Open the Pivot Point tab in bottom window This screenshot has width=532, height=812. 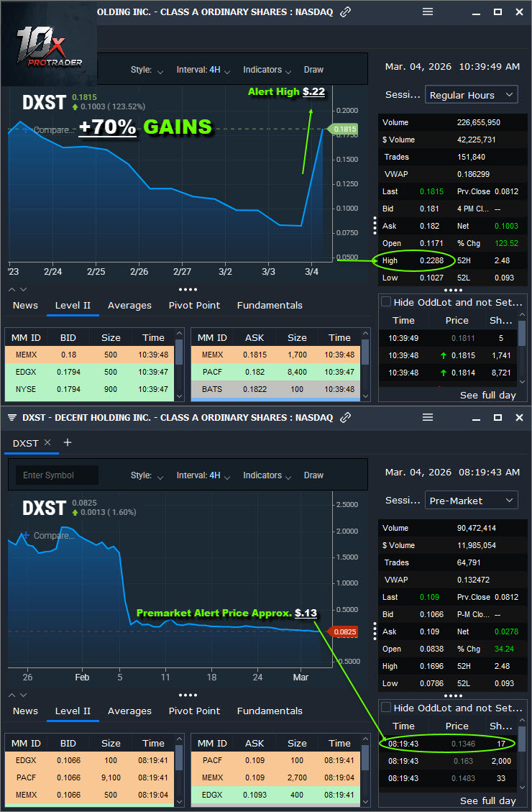pyautogui.click(x=194, y=711)
